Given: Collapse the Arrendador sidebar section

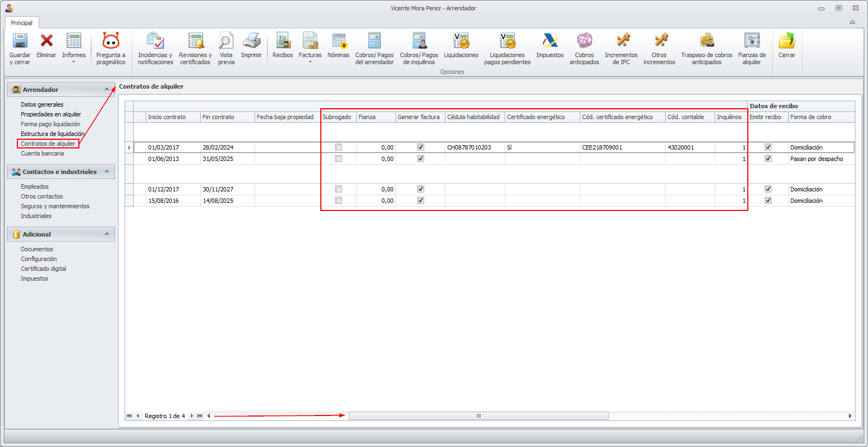Looking at the screenshot, I should pyautogui.click(x=107, y=89).
